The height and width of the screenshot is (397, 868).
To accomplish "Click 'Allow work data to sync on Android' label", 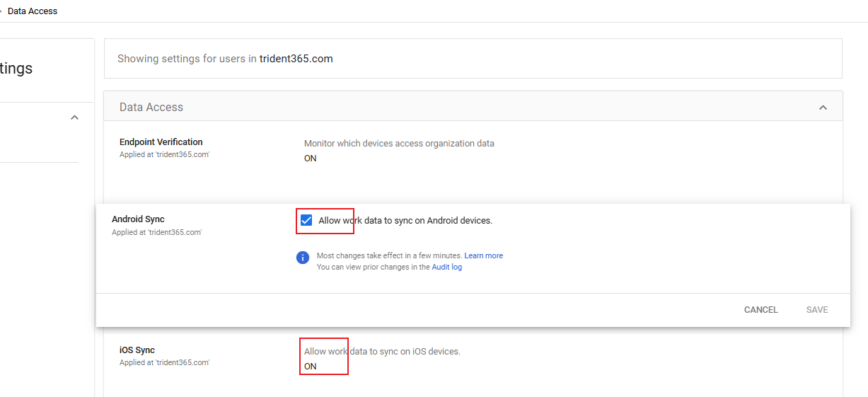I will (x=405, y=221).
